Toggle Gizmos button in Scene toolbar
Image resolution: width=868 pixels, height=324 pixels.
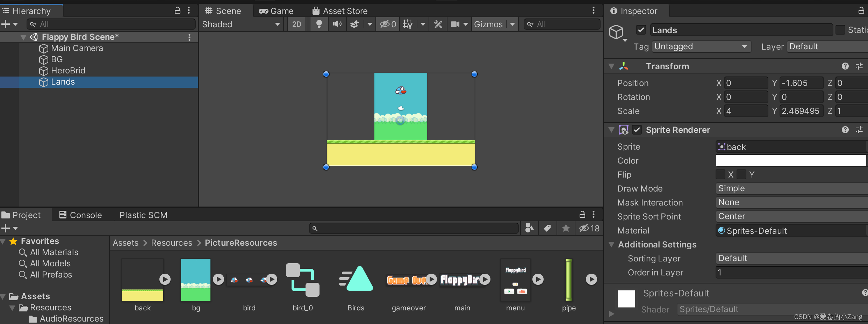(488, 24)
